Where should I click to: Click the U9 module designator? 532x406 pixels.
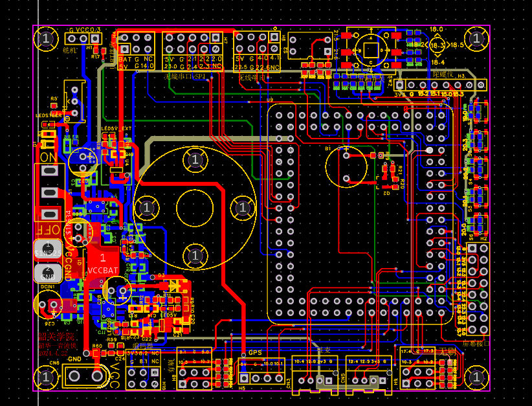pyautogui.click(x=270, y=100)
